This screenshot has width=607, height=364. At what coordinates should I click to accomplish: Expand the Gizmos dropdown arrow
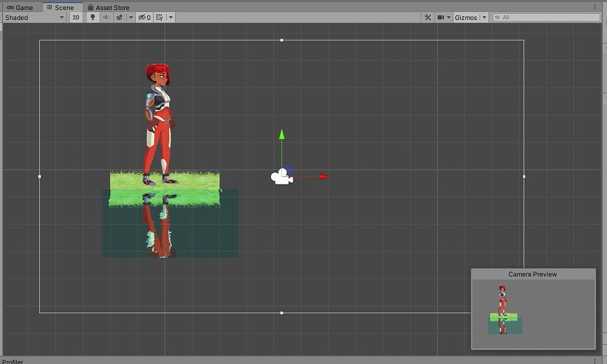pyautogui.click(x=484, y=17)
